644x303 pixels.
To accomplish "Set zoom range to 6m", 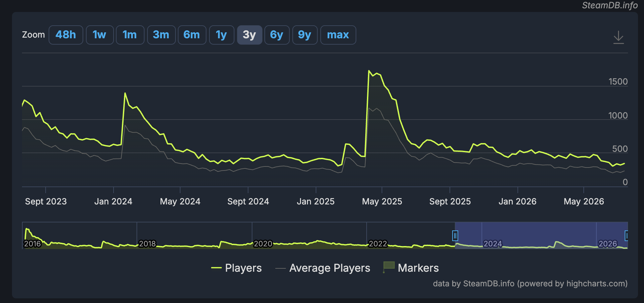I will point(192,35).
